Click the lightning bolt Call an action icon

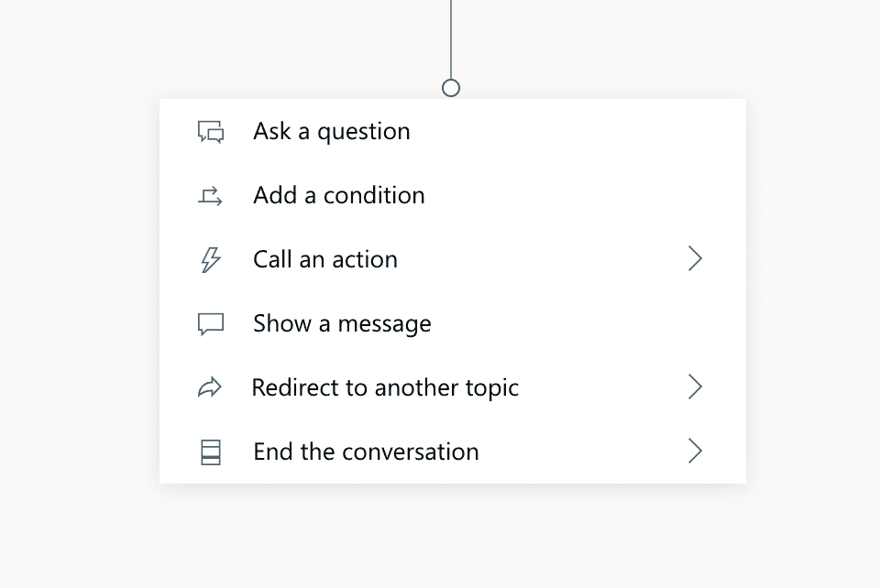point(211,260)
